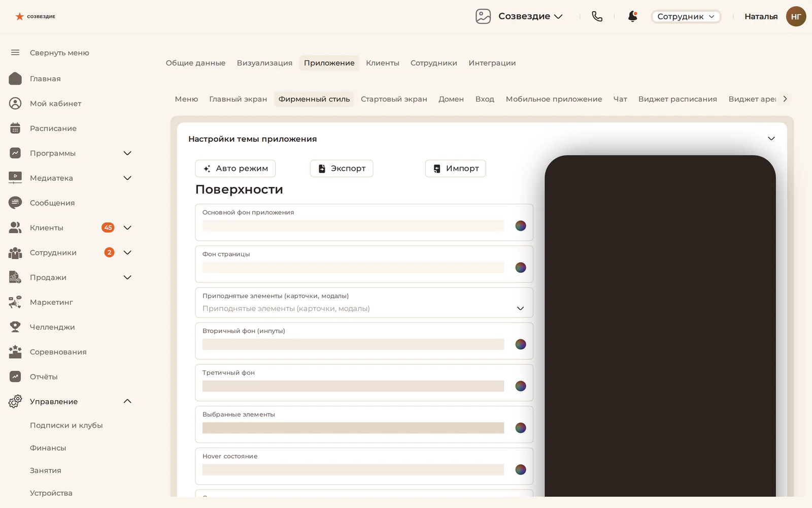Click the Соревнования podium icon
Image resolution: width=812 pixels, height=508 pixels.
[x=15, y=352]
